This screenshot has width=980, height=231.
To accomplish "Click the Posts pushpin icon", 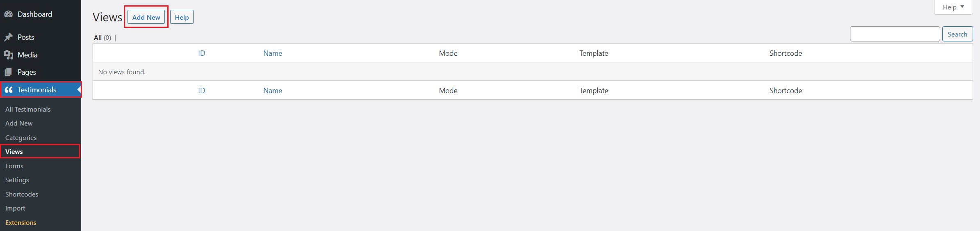I will pyautogui.click(x=9, y=37).
